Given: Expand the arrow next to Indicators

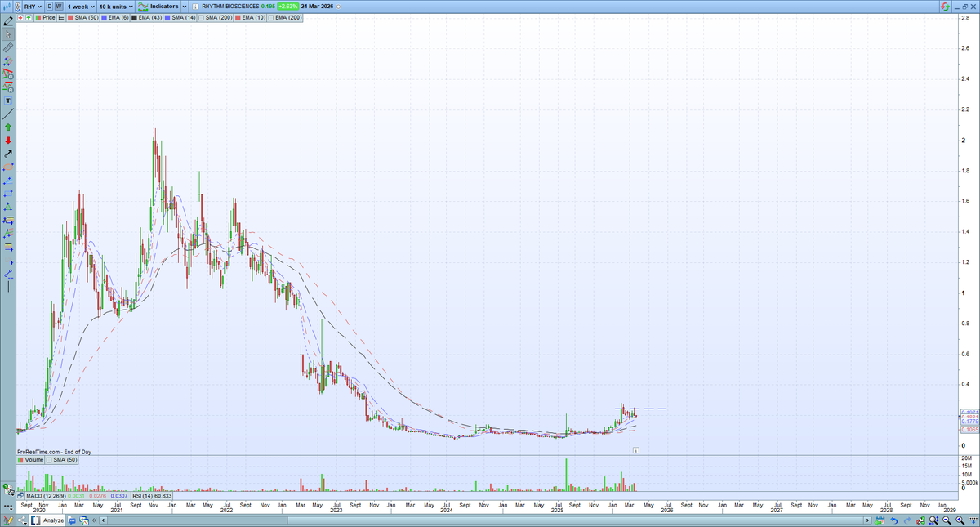Looking at the screenshot, I should coord(185,7).
